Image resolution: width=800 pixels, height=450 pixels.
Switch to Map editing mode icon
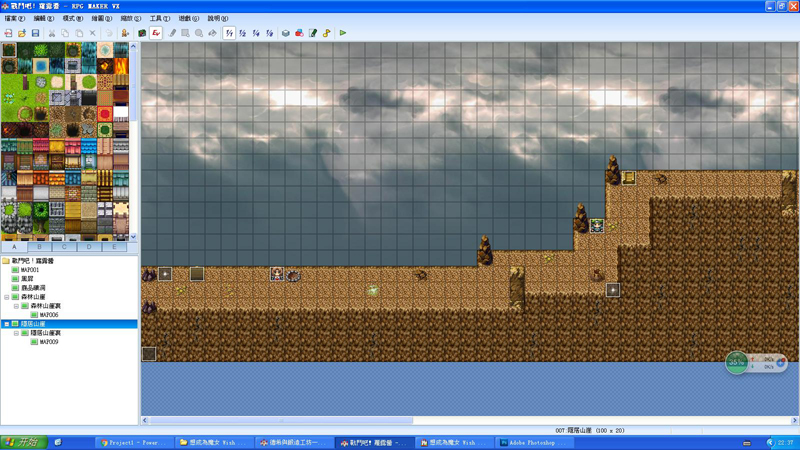coord(142,33)
